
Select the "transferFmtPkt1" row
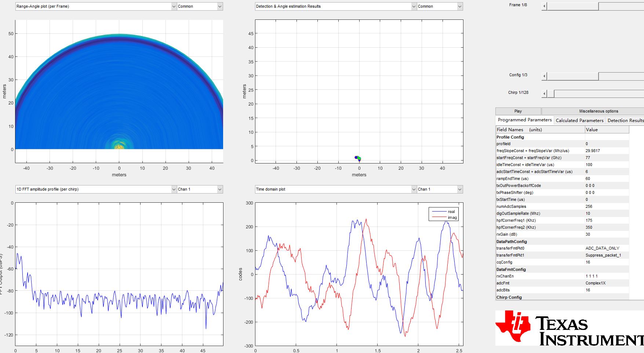[x=562, y=255]
